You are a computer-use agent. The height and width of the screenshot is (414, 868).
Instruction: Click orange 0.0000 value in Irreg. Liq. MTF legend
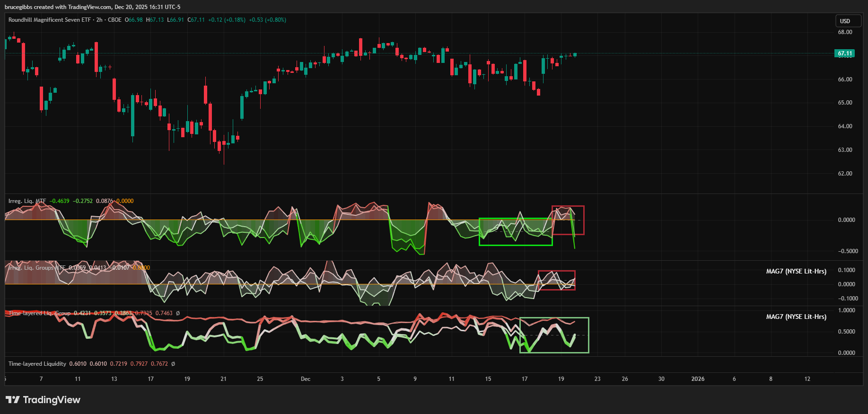point(125,201)
